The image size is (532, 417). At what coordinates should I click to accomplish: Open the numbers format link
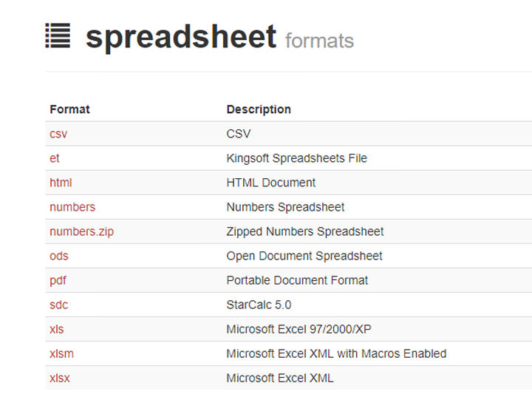[72, 207]
